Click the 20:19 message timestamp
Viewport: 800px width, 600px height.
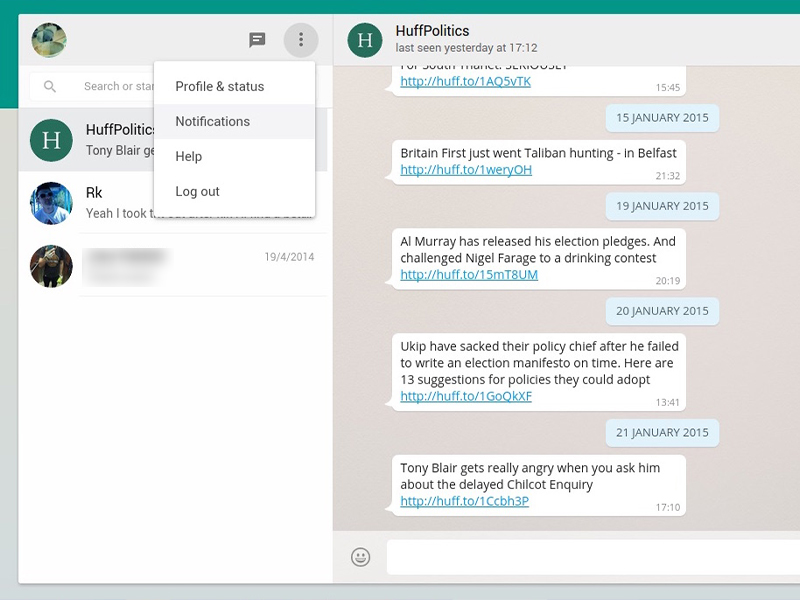coord(667,281)
